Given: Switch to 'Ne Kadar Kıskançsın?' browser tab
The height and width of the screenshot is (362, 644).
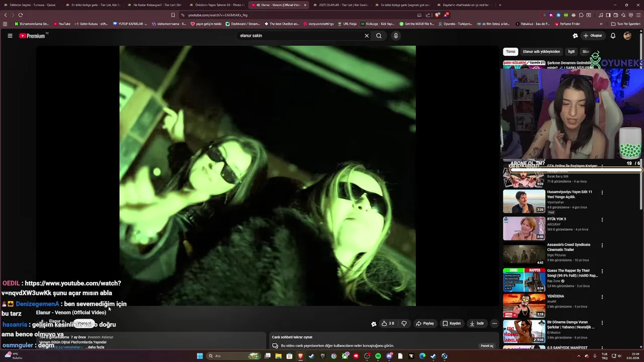Looking at the screenshot, I should 154,5.
